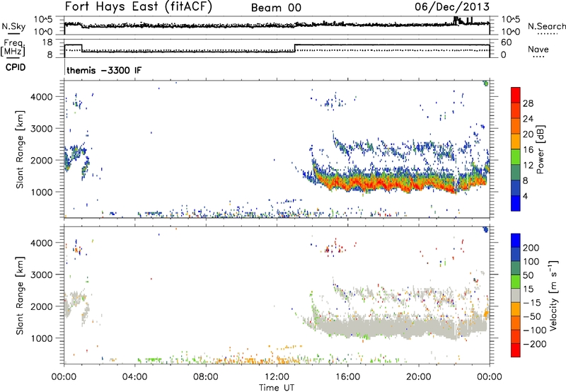Click the top red segment of the Power color bar
Image resolution: width=566 pixels, height=392 pixels.
[516, 95]
